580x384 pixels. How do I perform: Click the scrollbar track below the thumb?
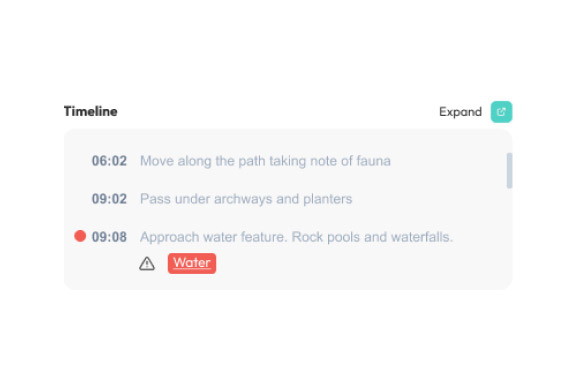pos(509,237)
